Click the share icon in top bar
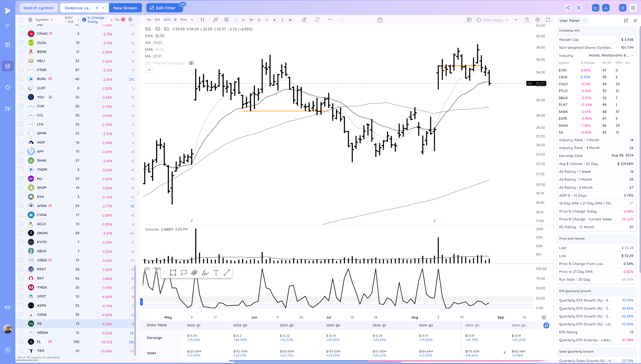Screen dimensions: 641x364 pyautogui.click(x=568, y=8)
